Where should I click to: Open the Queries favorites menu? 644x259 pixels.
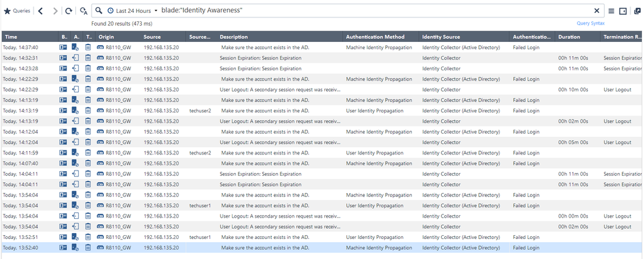coord(17,11)
